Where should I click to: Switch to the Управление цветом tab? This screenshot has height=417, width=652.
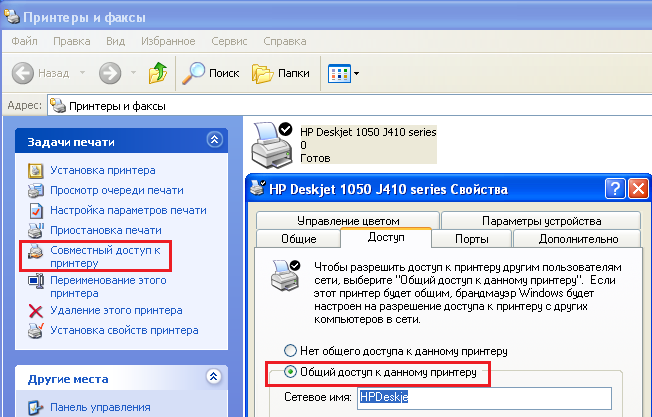click(348, 220)
